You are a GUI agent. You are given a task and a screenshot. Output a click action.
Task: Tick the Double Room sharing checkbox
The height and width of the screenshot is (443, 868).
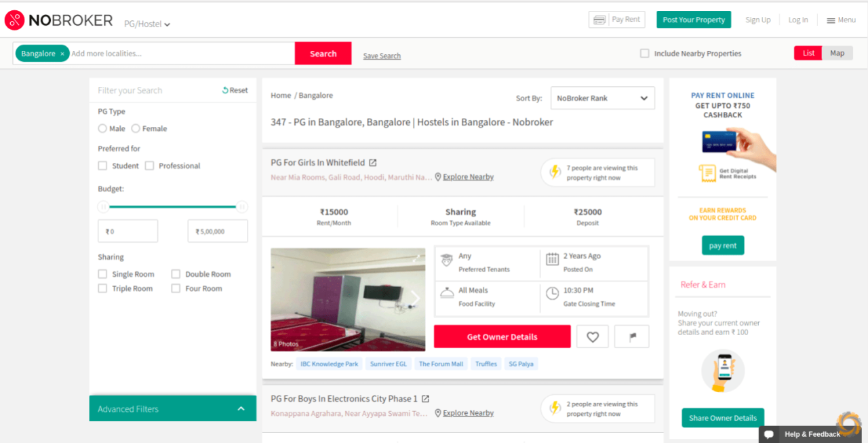(x=176, y=274)
